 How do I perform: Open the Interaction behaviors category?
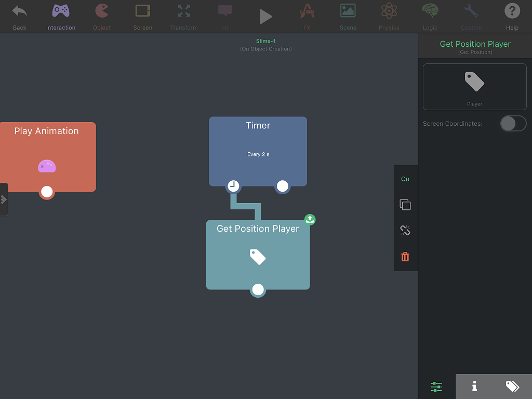[x=61, y=17]
